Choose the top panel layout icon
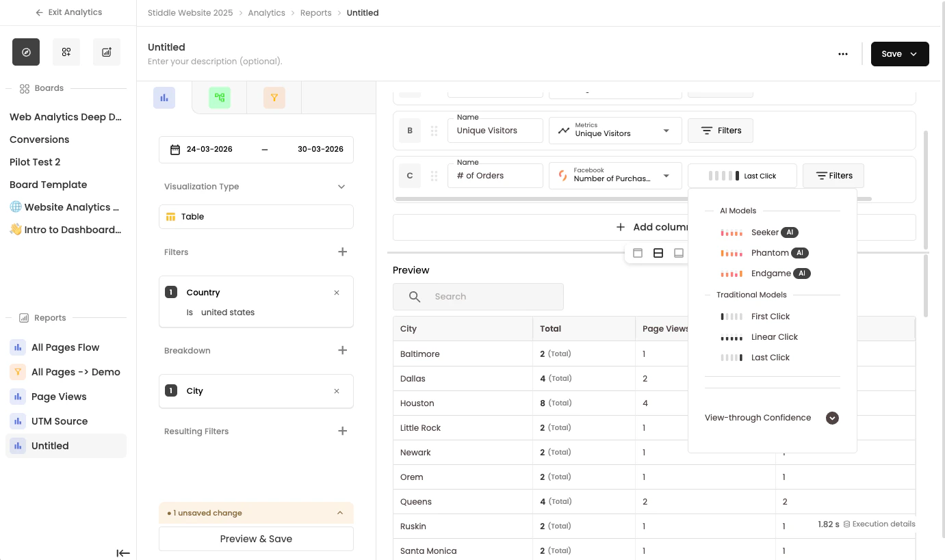The width and height of the screenshot is (945, 560). click(638, 253)
